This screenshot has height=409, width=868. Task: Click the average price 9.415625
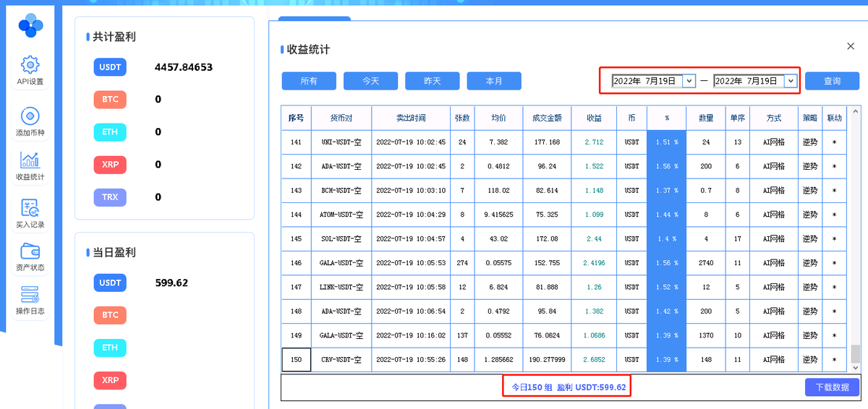pos(499,215)
